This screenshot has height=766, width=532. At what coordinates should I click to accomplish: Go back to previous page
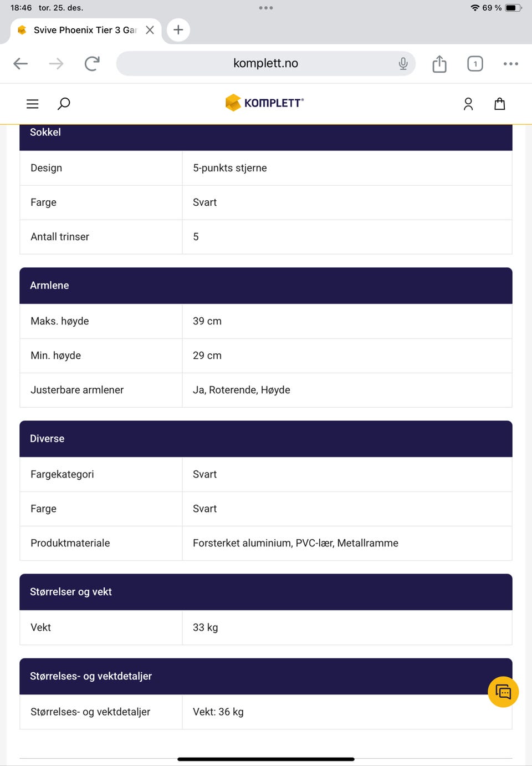click(x=21, y=64)
